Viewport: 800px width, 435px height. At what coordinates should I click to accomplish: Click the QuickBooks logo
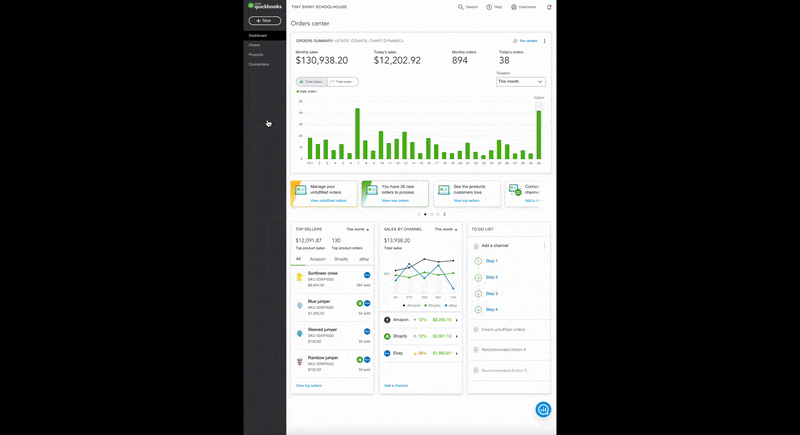click(264, 6)
